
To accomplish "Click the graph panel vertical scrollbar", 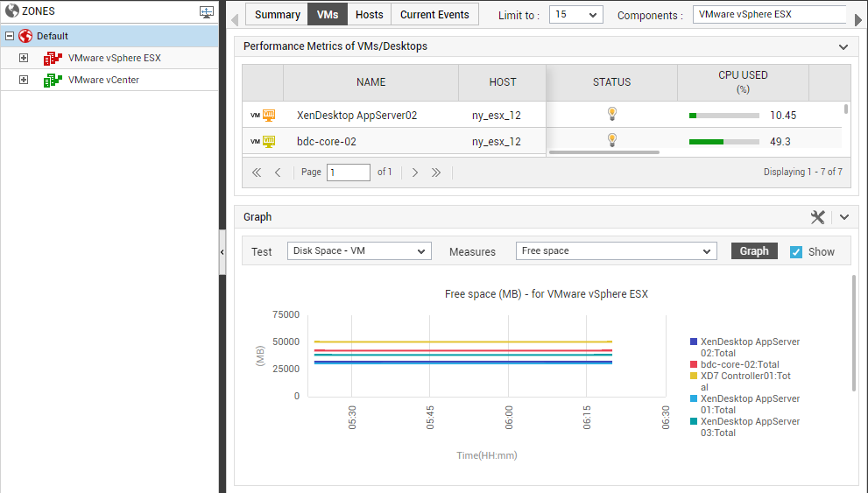I will click(854, 333).
